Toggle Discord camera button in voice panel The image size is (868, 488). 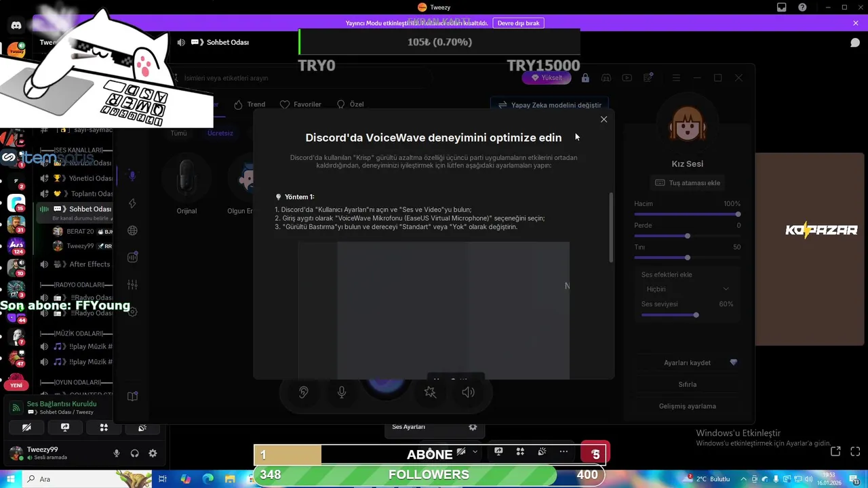tap(26, 428)
